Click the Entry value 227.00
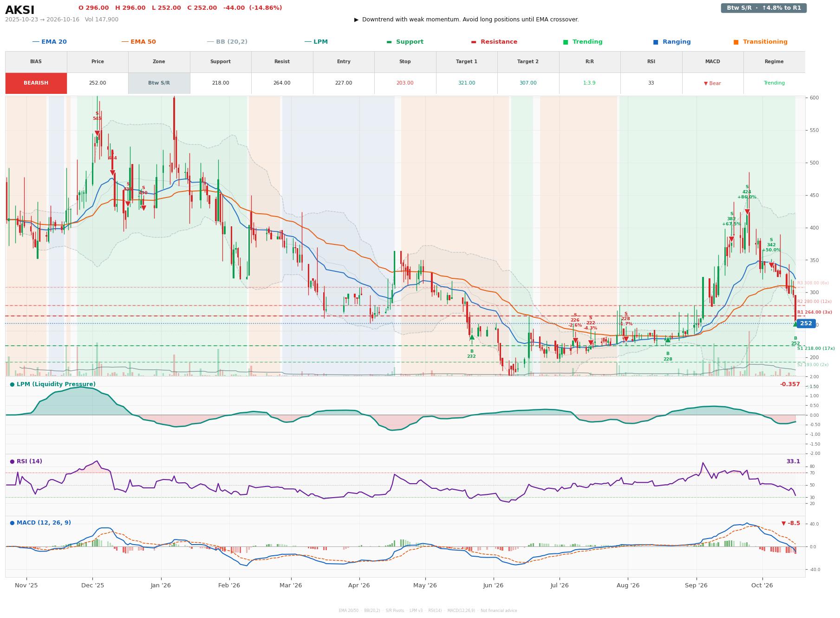This screenshot has width=840, height=618. pos(344,83)
